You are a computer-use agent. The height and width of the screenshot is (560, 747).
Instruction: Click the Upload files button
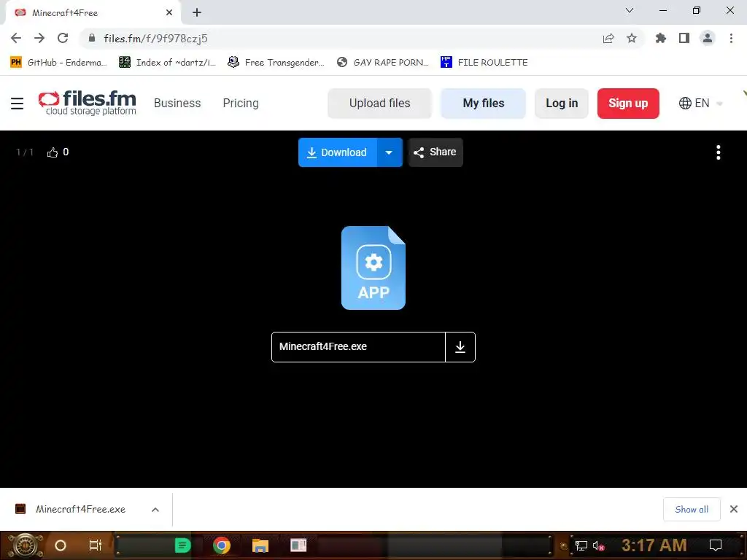coord(379,104)
